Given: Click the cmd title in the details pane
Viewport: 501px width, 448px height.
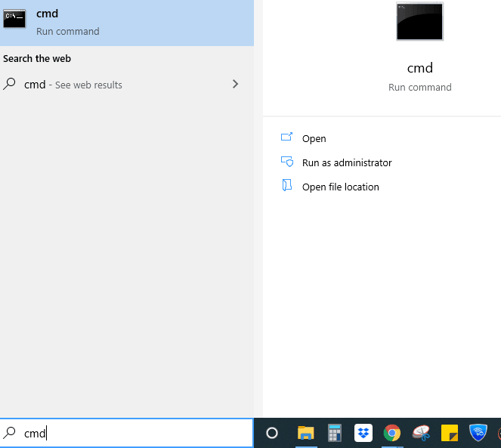Looking at the screenshot, I should [420, 68].
